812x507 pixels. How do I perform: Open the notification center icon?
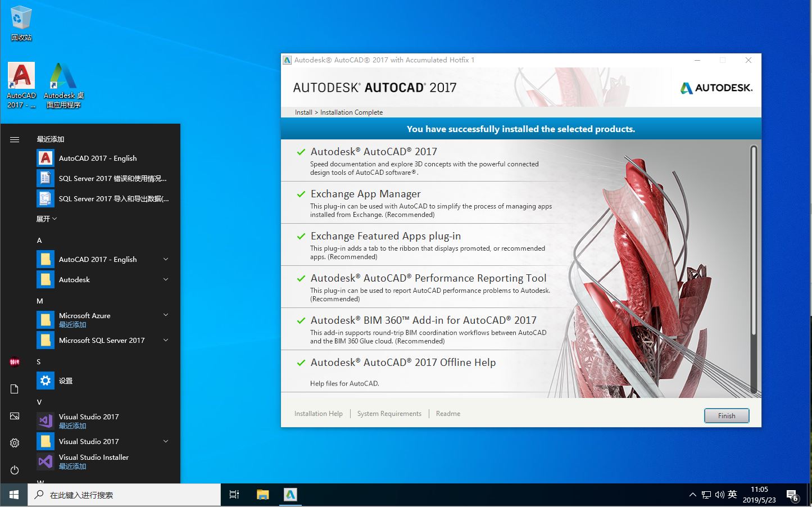[x=792, y=495]
